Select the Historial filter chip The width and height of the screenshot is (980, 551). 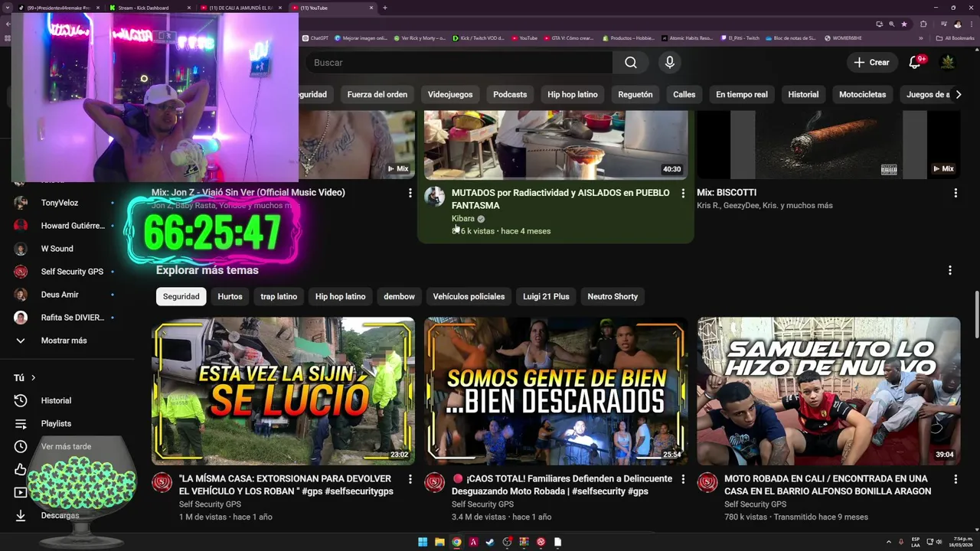pyautogui.click(x=803, y=95)
